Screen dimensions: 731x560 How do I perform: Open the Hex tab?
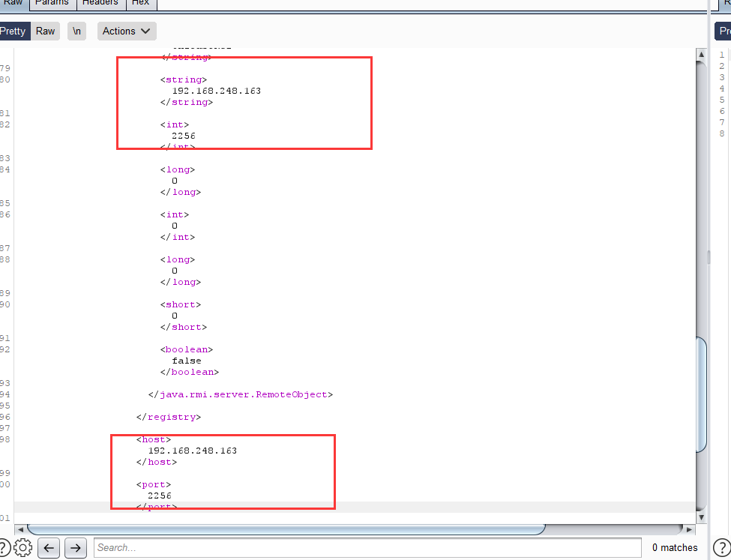[x=141, y=4]
